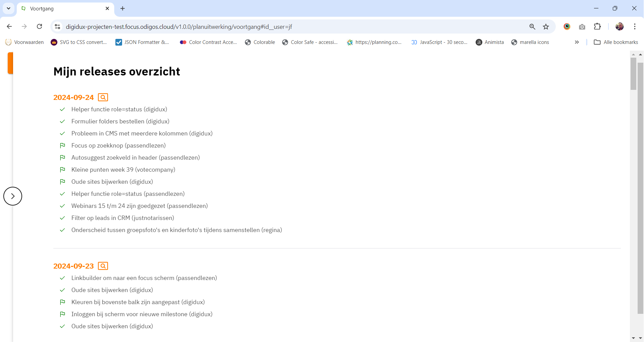Close the Voortgang tab
Viewport: 644px width, 342px height.
(x=107, y=8)
